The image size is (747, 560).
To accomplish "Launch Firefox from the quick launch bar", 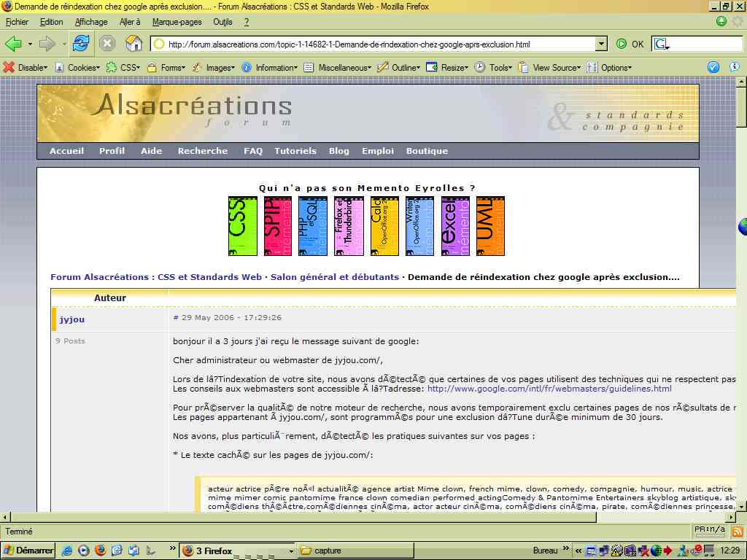I will pos(100,551).
